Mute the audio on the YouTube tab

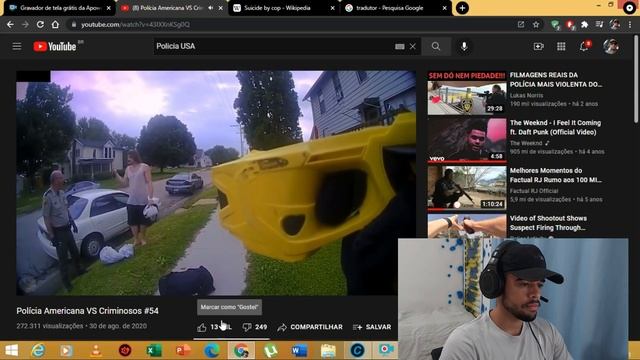tap(211, 8)
